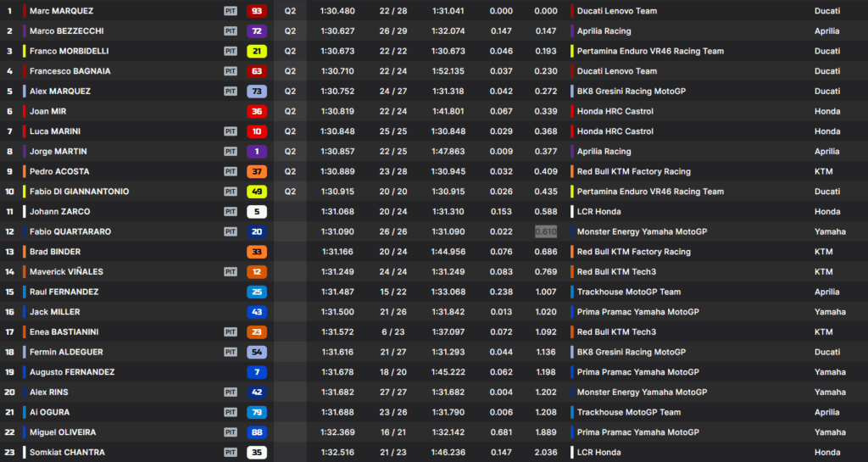868x462 pixels.
Task: Select rider name Ai OGURA
Action: [x=50, y=412]
